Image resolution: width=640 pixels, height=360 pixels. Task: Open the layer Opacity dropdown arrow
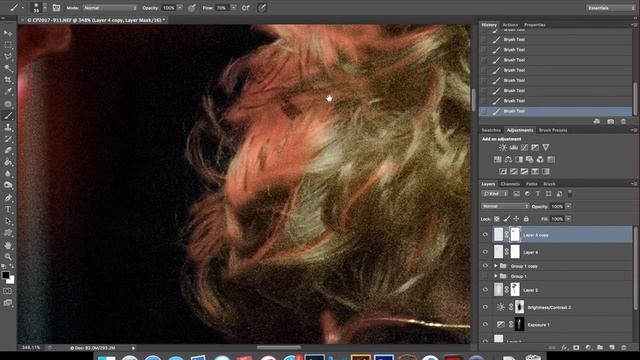point(568,206)
